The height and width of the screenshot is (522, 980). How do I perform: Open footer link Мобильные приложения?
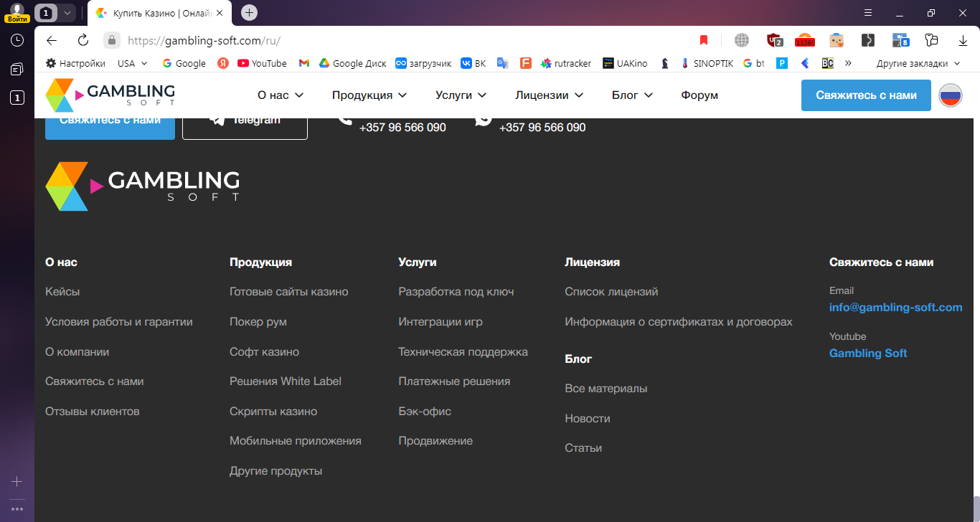coord(296,441)
